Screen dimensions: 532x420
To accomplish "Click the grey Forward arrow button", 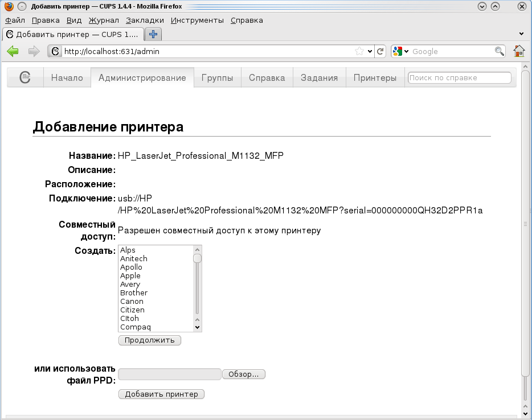I will (x=34, y=52).
